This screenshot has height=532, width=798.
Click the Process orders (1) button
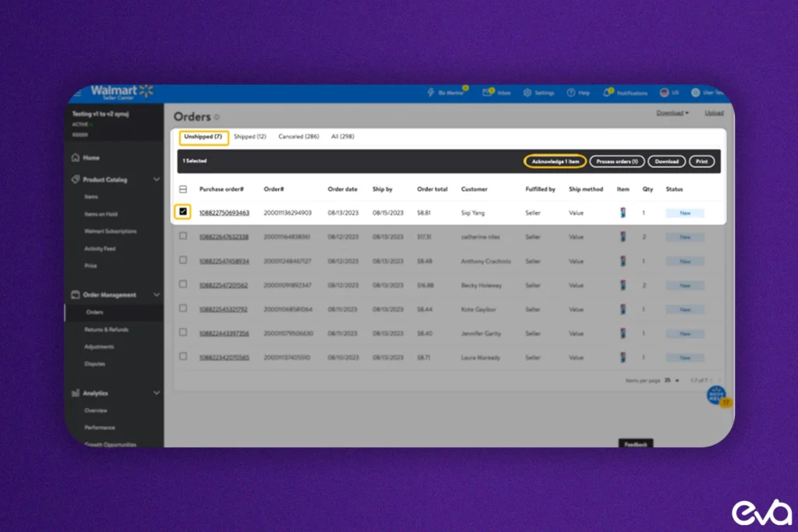click(x=617, y=161)
